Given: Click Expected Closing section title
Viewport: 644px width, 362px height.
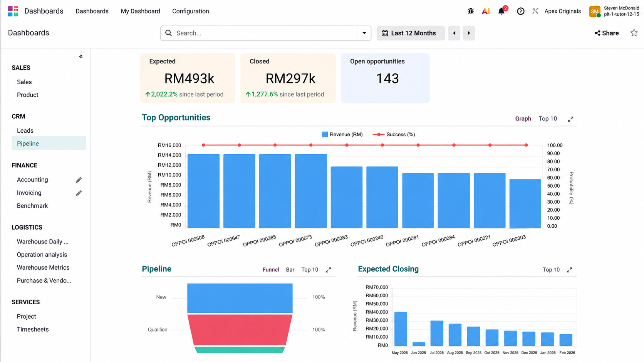Looking at the screenshot, I should [388, 269].
